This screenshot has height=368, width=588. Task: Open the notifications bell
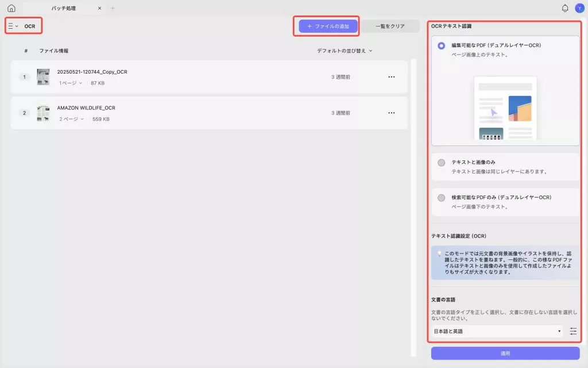565,8
